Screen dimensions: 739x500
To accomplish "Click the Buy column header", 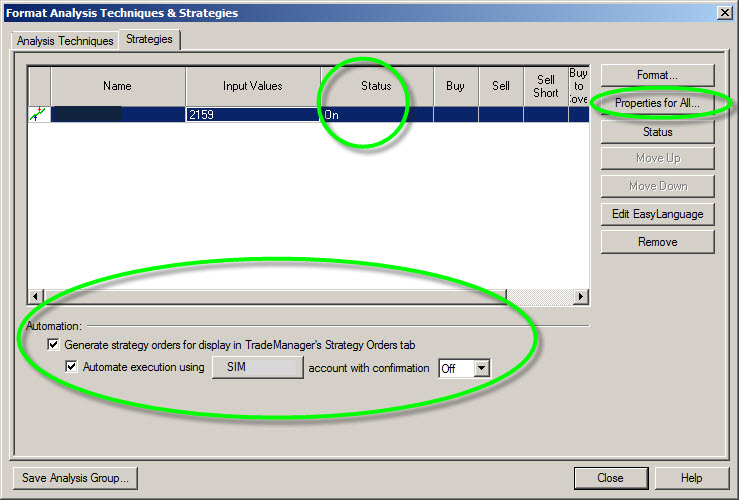I will point(456,86).
